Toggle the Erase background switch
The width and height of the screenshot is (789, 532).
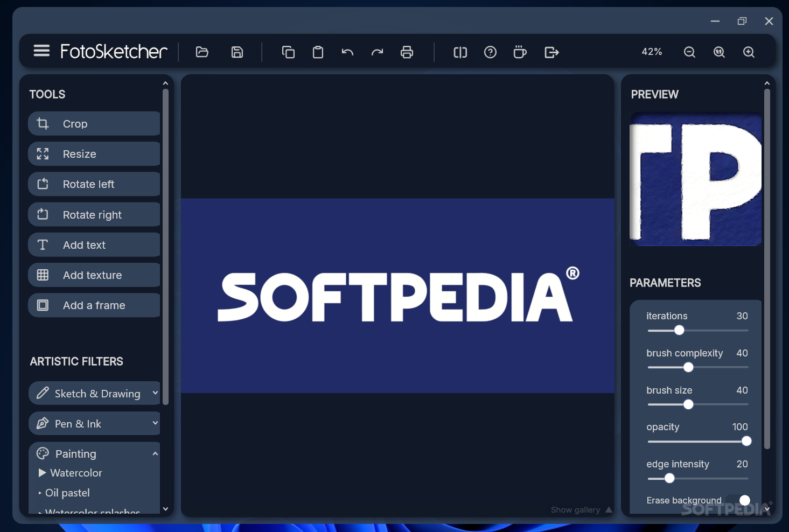(738, 500)
